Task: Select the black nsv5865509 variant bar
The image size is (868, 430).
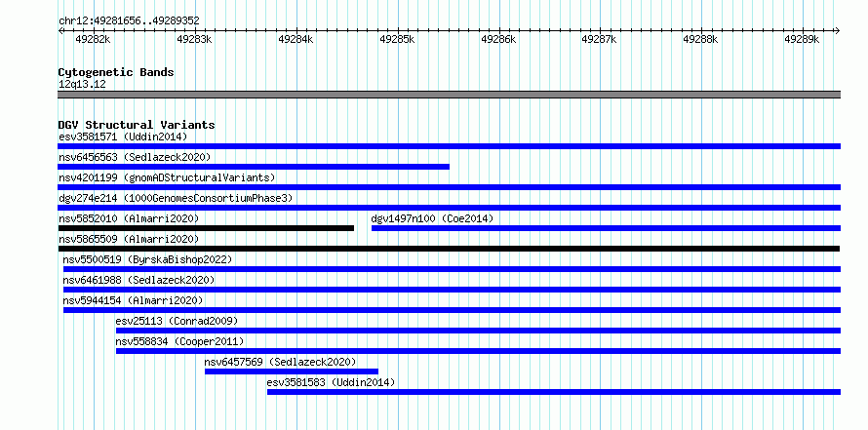Action: pyautogui.click(x=449, y=249)
